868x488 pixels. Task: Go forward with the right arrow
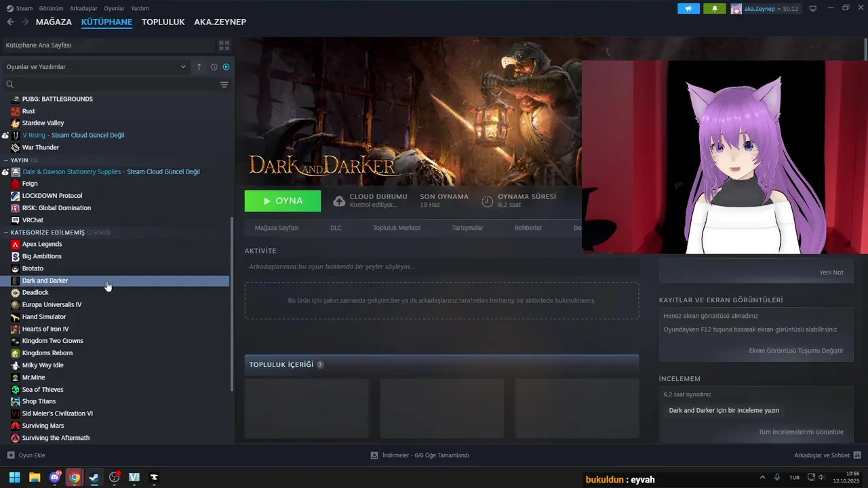click(25, 22)
